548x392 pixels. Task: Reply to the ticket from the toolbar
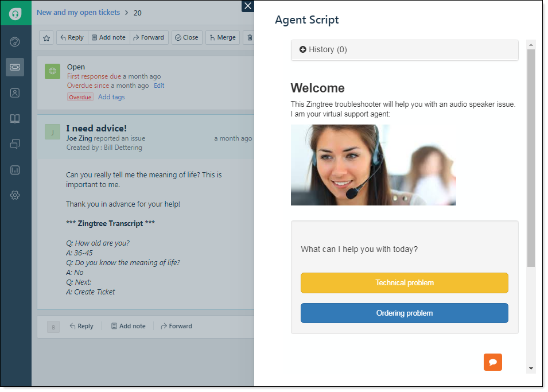point(72,37)
